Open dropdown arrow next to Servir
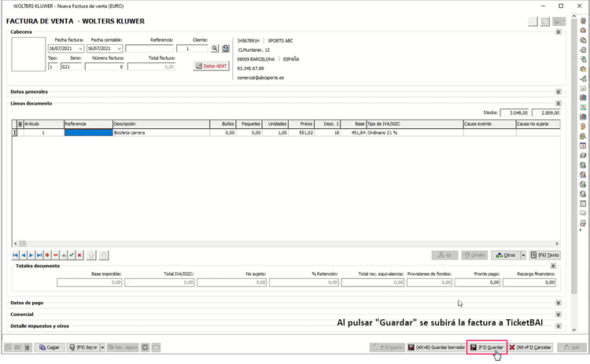 click(102, 347)
